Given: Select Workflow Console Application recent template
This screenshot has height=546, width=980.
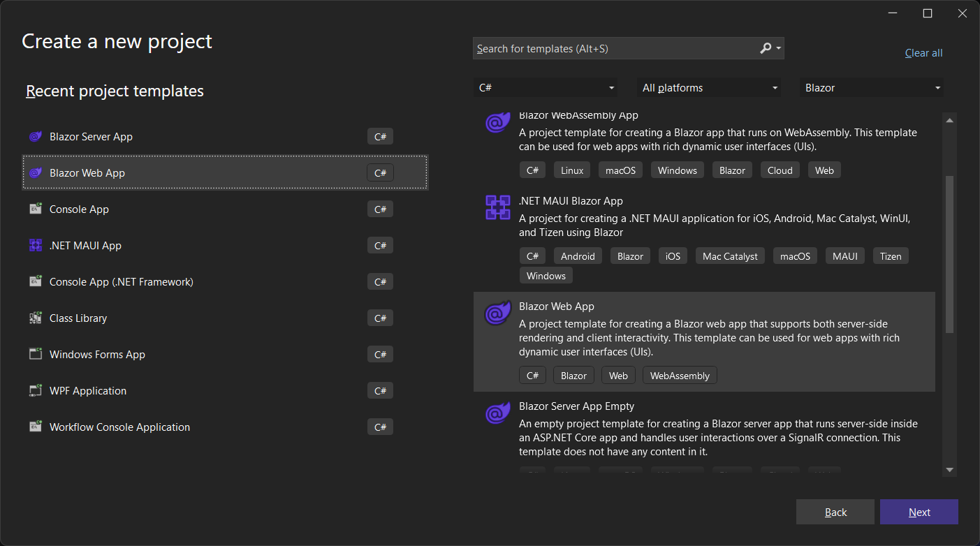Looking at the screenshot, I should [x=225, y=427].
